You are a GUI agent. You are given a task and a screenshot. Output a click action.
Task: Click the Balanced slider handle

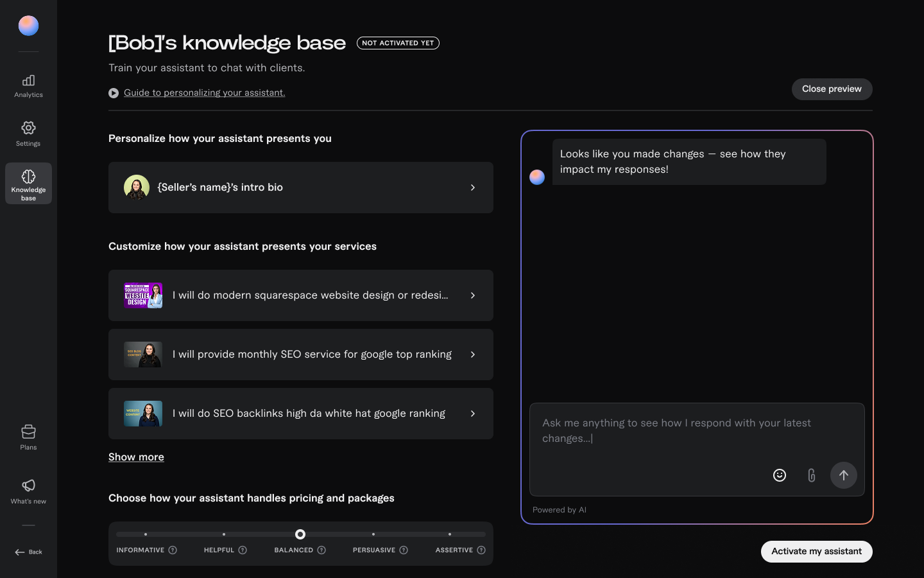pos(300,534)
